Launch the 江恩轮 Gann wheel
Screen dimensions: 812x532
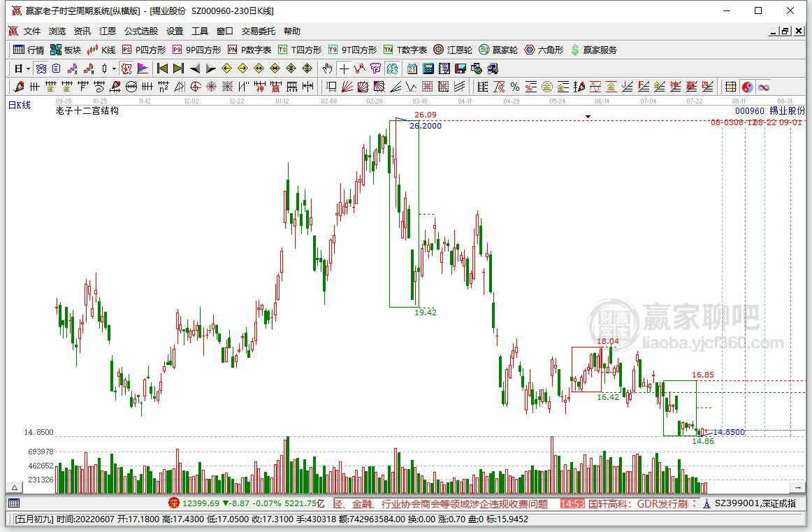[453, 50]
